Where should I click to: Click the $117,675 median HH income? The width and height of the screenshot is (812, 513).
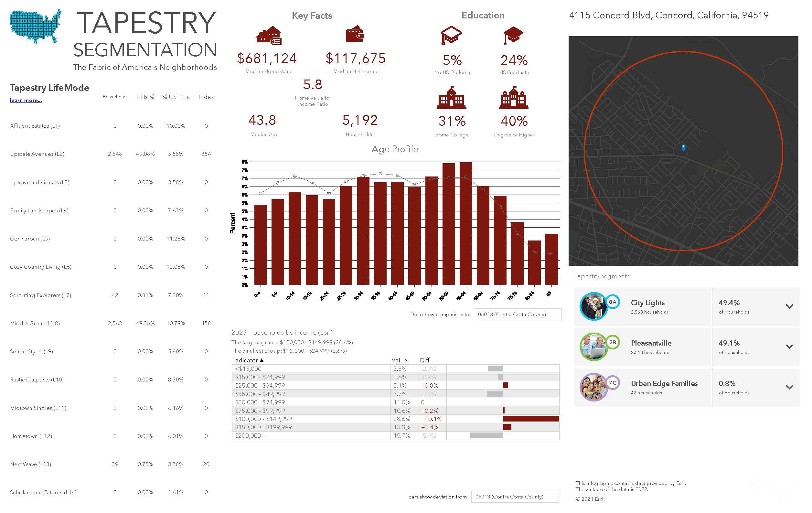pyautogui.click(x=356, y=59)
